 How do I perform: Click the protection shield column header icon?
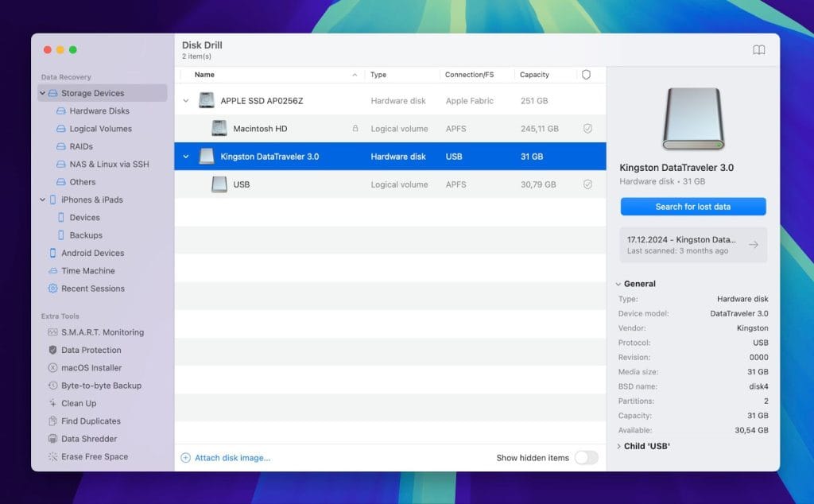click(586, 75)
